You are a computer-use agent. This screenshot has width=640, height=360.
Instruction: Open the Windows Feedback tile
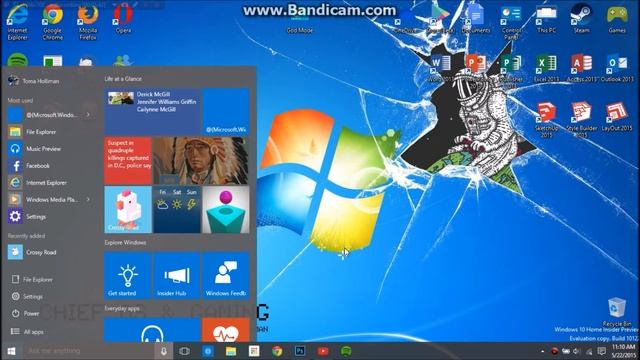pos(226,276)
